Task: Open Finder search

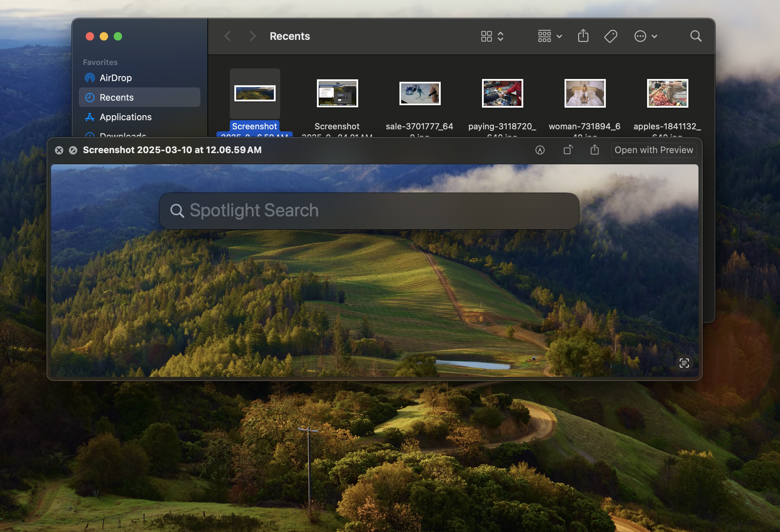Action: (696, 36)
